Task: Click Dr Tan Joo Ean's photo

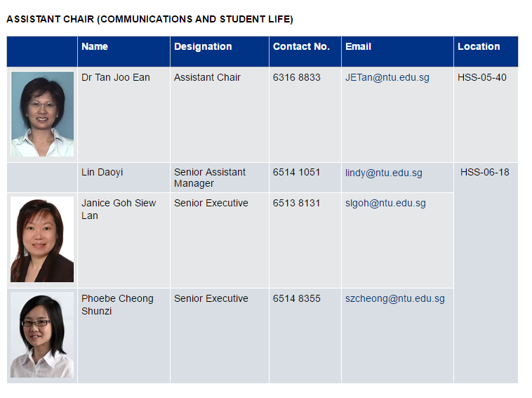Action: click(42, 114)
